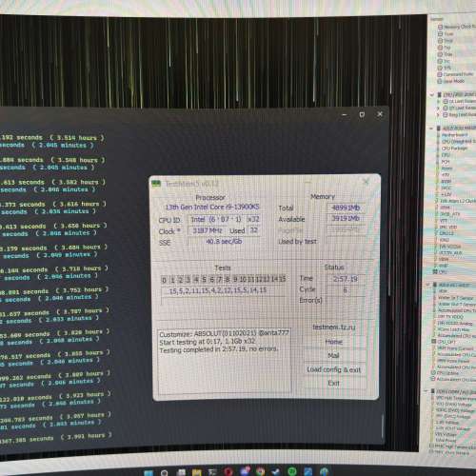
Task: Collapse the ASUS motherboard sensor group
Action: [431, 129]
